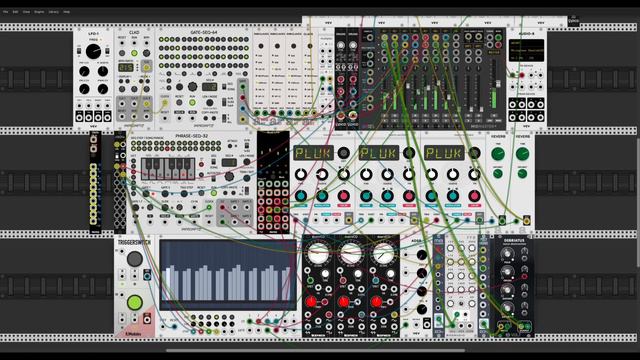The image size is (640, 360).
Task: Click the bar graph sequencer display
Action: pos(228,276)
